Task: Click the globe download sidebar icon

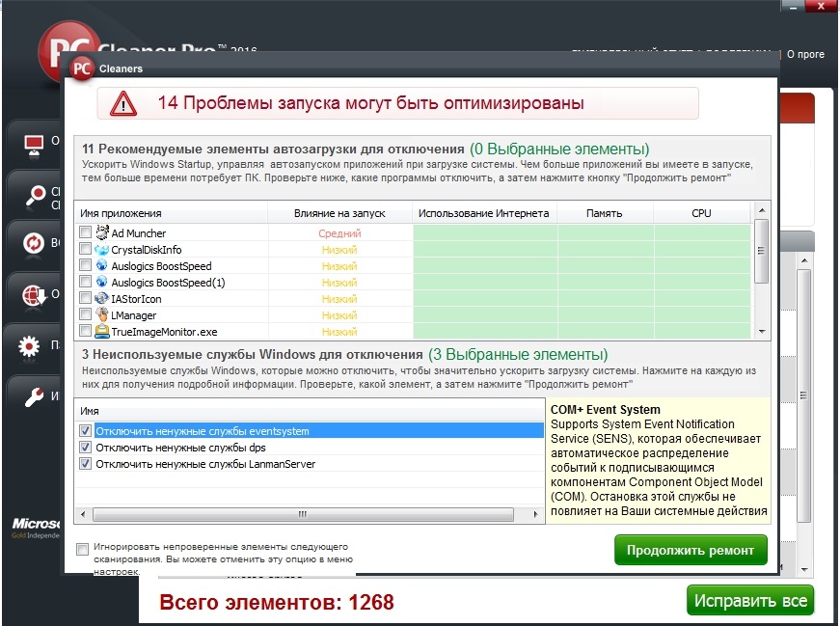Action: point(35,295)
